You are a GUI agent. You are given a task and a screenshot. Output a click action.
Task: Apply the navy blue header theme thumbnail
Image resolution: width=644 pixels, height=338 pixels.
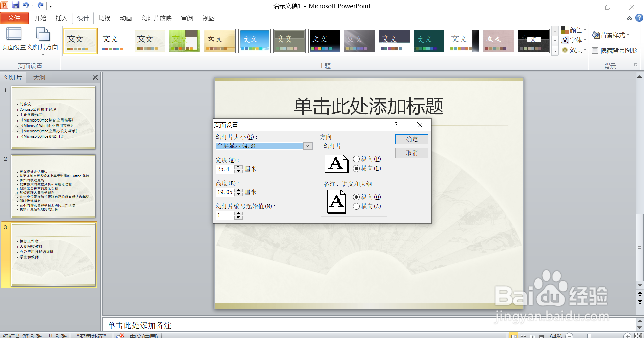tap(394, 41)
